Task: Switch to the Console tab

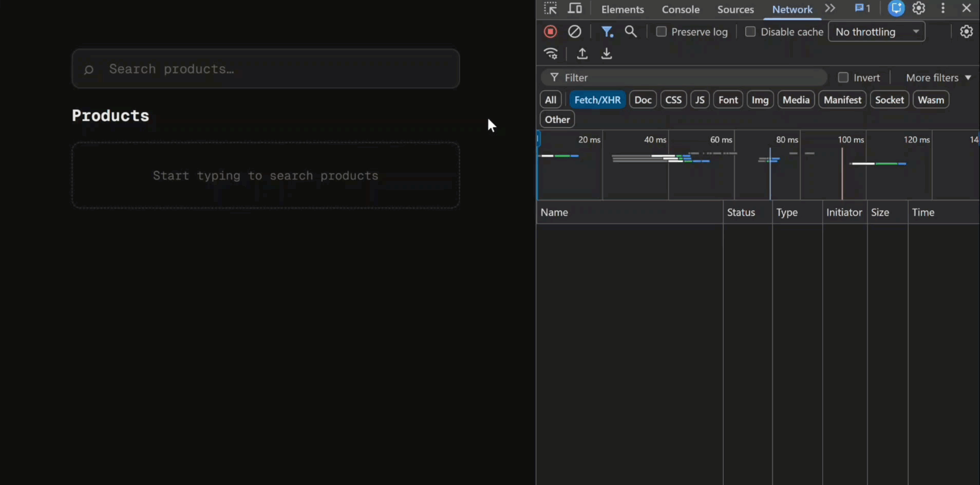Action: coord(681,9)
